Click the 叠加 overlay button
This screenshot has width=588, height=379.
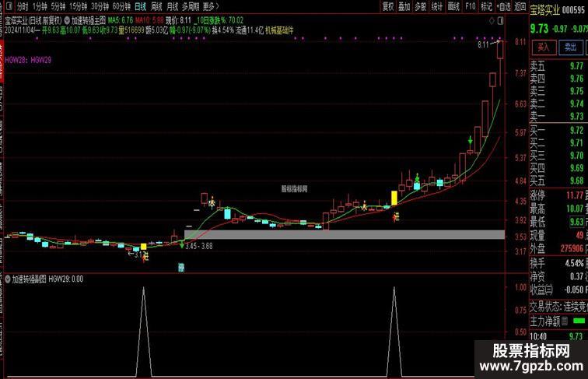404,6
